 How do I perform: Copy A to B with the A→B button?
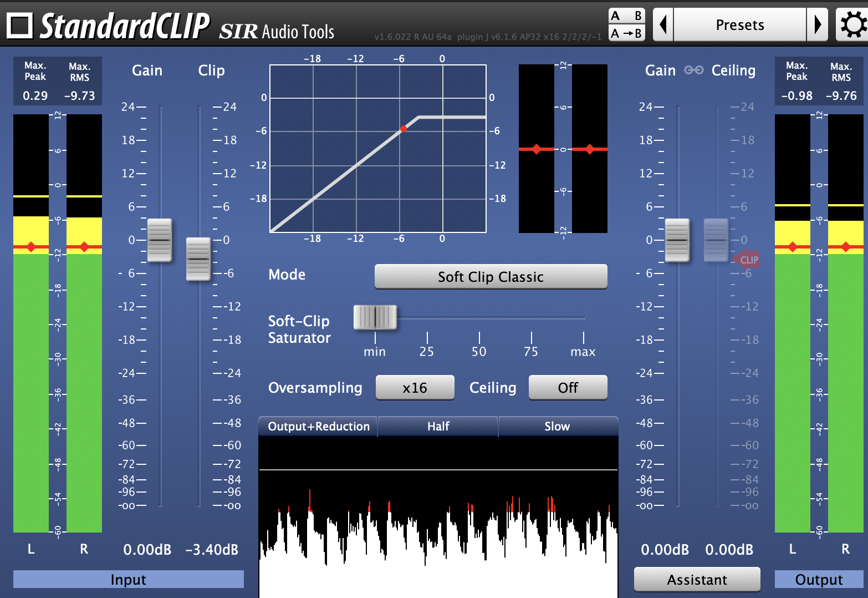(627, 33)
